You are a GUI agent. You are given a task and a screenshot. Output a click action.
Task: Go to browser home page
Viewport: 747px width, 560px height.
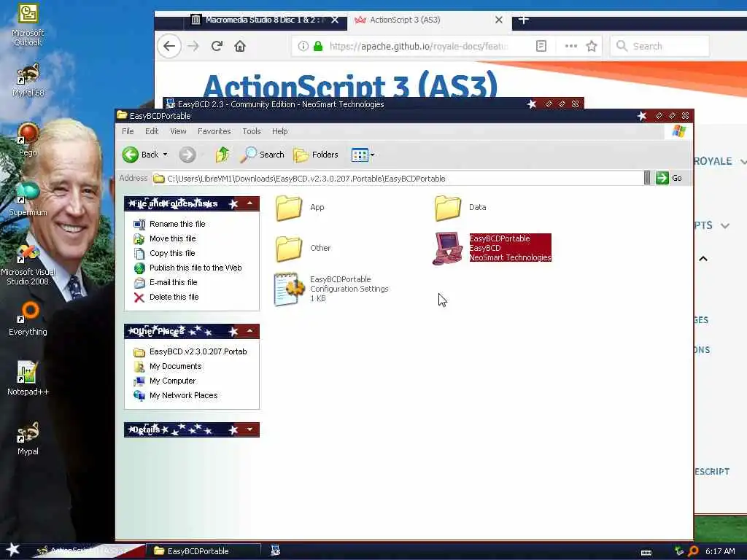pos(240,46)
